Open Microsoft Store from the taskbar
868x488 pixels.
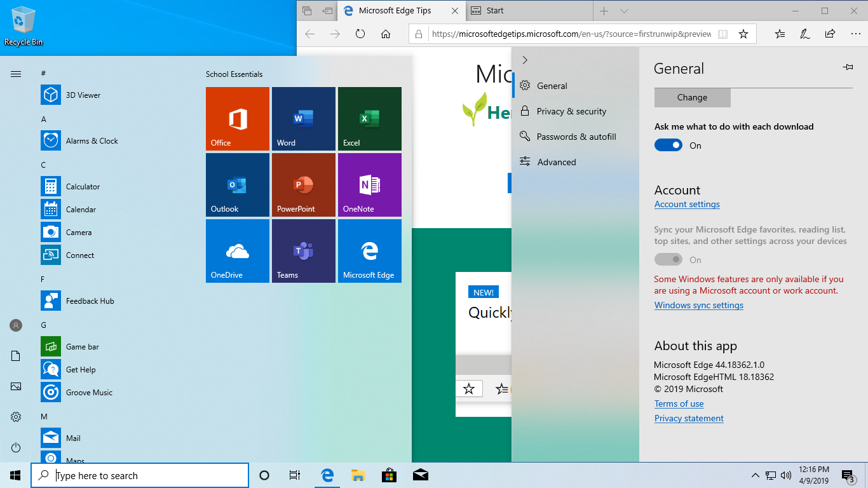(x=389, y=475)
